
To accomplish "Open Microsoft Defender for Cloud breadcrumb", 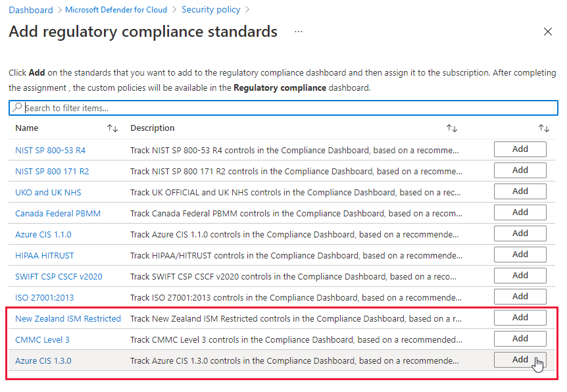I will (x=116, y=10).
